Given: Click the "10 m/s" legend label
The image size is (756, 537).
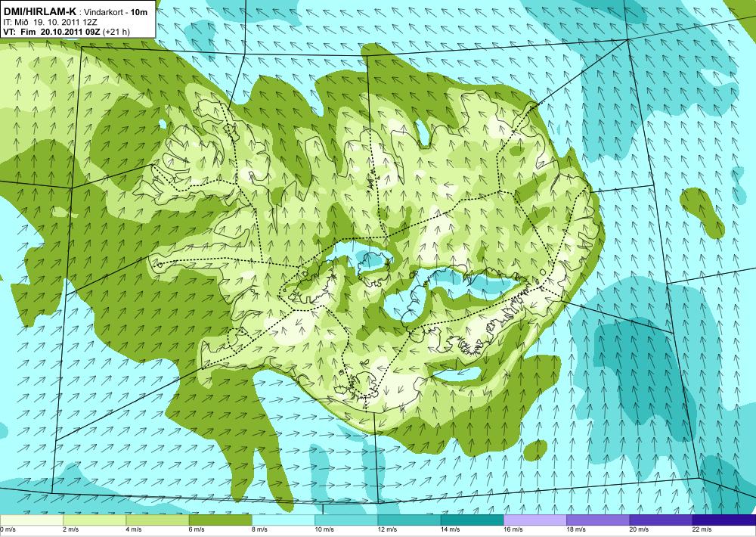Looking at the screenshot, I should 324,529.
